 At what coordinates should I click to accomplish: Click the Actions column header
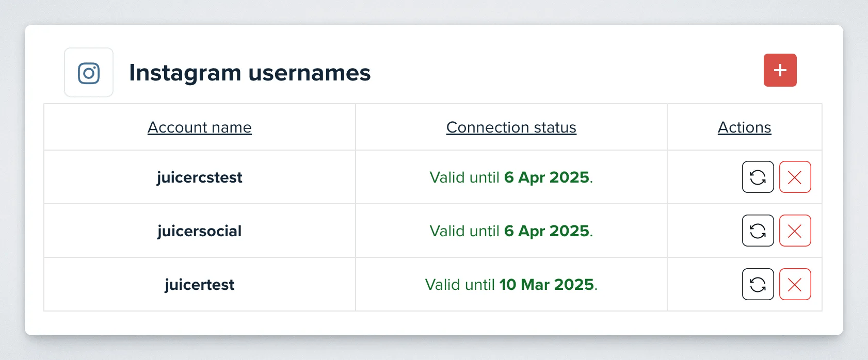[744, 127]
